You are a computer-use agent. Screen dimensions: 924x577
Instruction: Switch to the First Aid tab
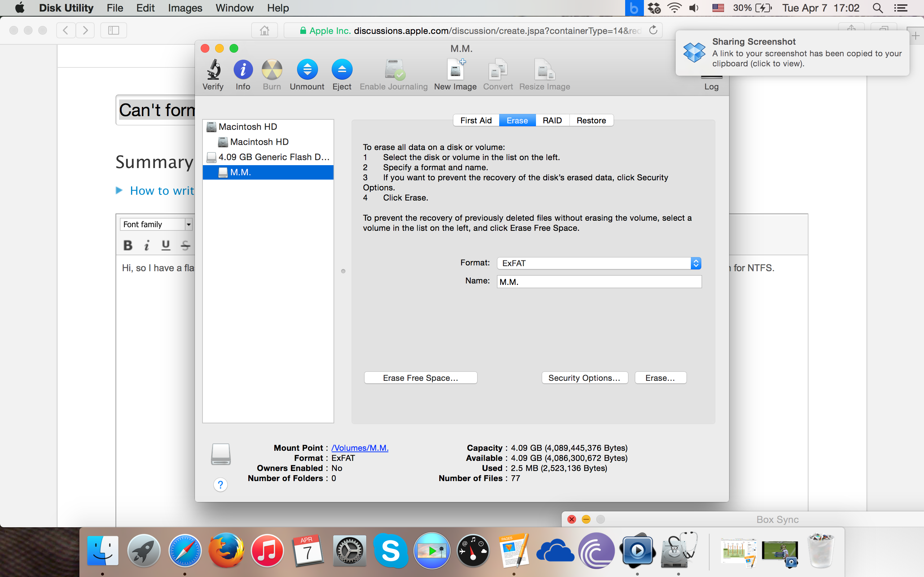[476, 120]
